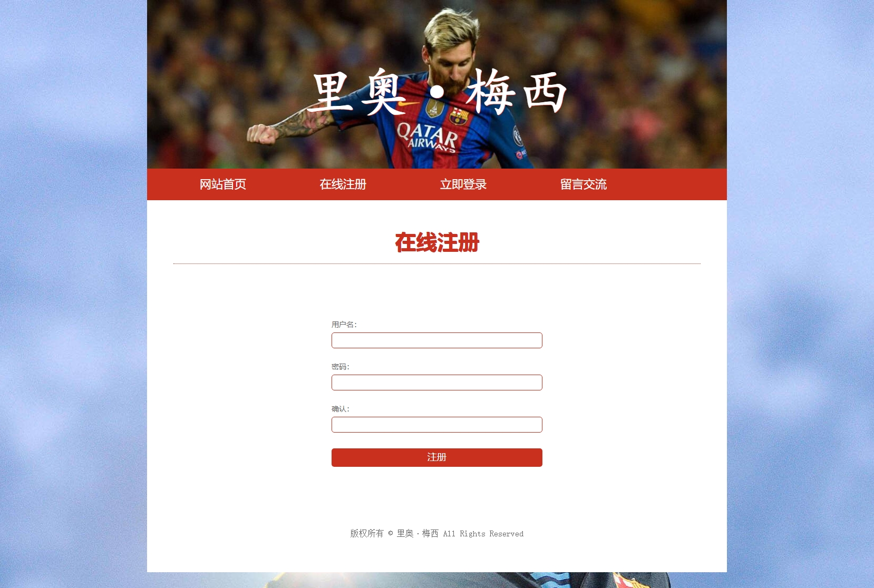This screenshot has height=588, width=874.
Task: Focus the 用户名 input field
Action: (437, 340)
